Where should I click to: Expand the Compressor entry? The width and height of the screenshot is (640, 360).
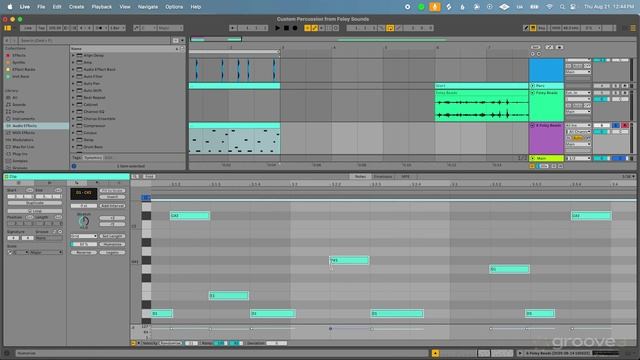click(73, 126)
